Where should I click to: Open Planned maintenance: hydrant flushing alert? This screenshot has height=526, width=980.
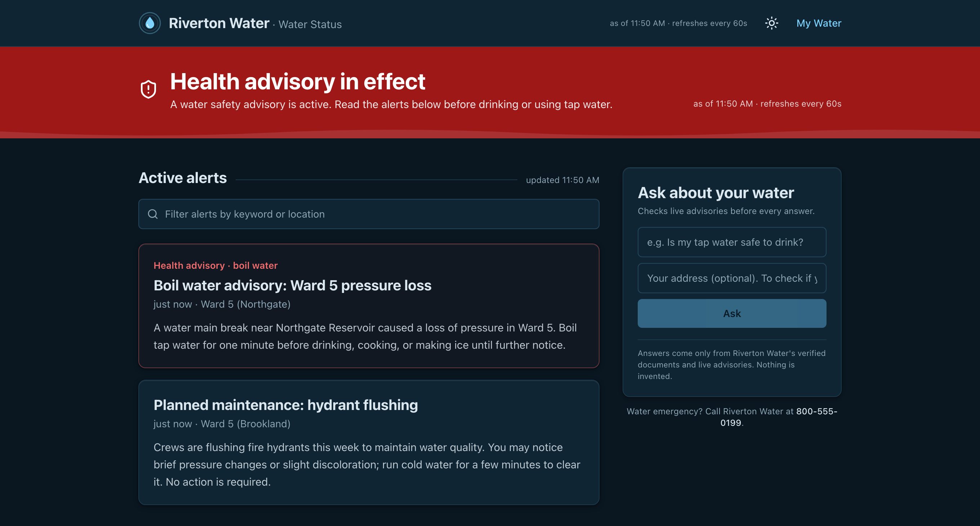[286, 405]
